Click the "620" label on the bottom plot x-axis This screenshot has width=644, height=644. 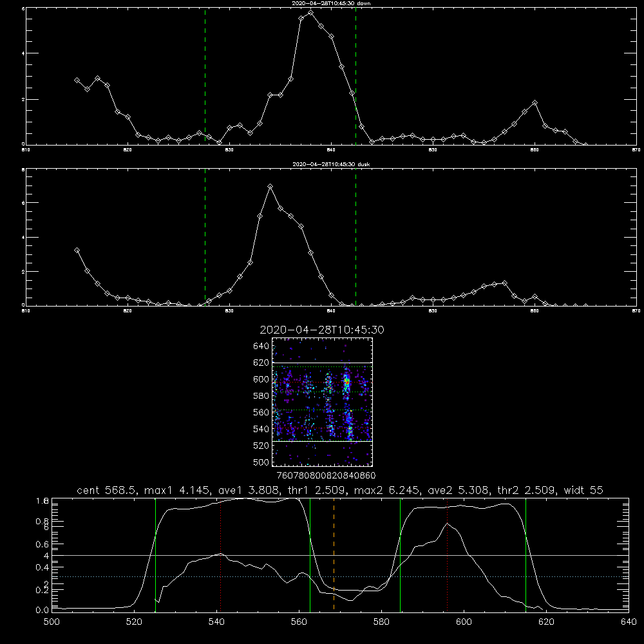pos(546,622)
